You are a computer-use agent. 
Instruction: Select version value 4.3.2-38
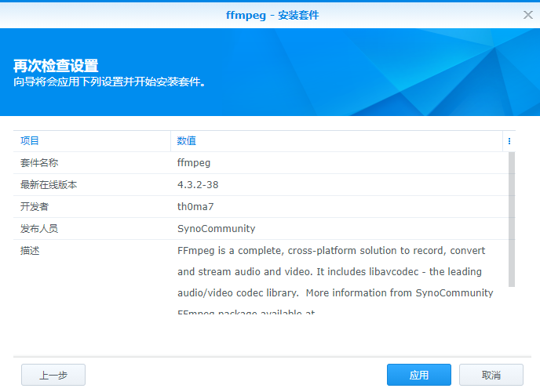tap(198, 185)
